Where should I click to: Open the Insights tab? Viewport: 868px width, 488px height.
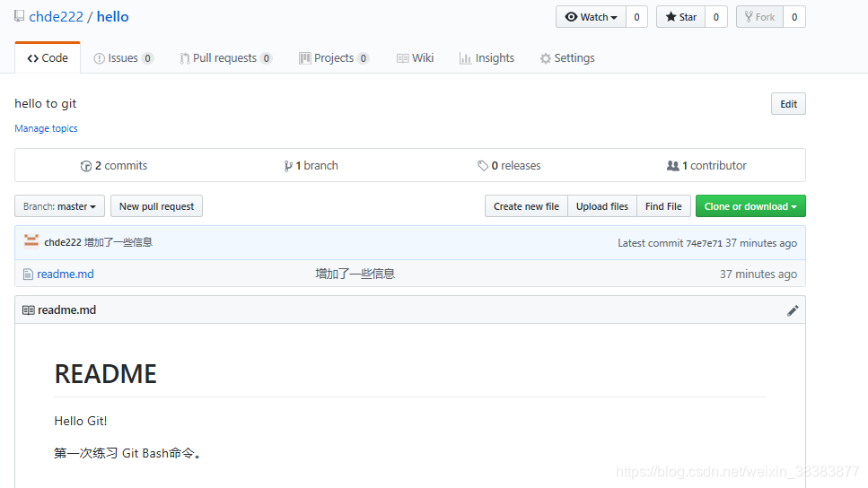(x=487, y=58)
